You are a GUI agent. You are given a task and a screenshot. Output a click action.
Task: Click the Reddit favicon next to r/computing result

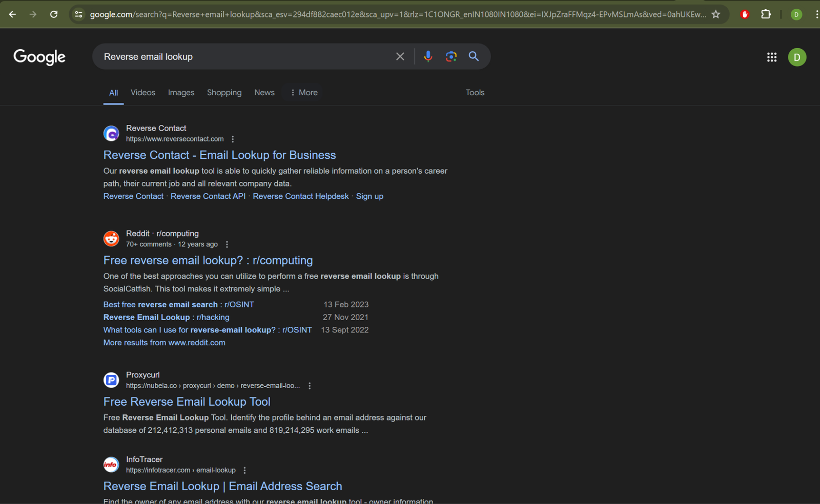click(x=111, y=238)
